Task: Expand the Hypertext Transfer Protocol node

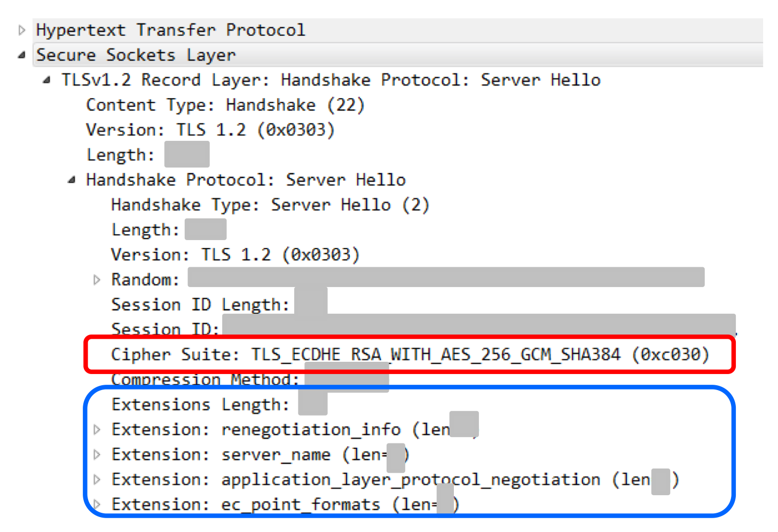Action: coord(21,30)
